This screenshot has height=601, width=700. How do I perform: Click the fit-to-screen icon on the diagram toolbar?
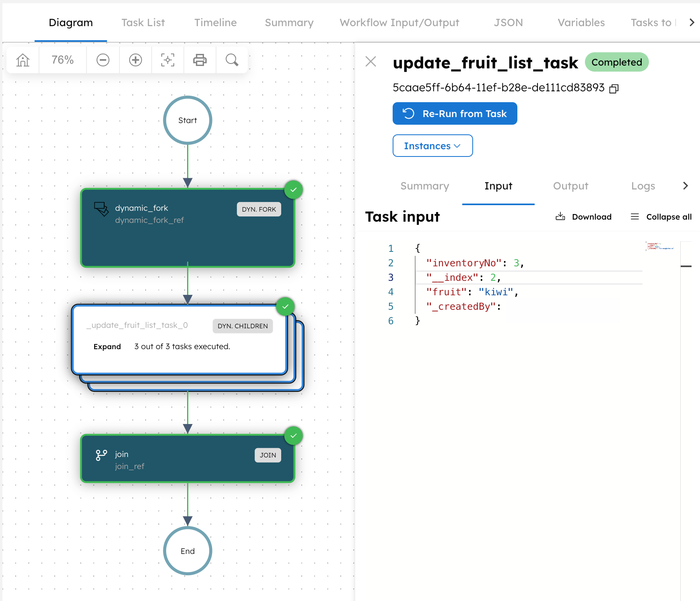(167, 60)
